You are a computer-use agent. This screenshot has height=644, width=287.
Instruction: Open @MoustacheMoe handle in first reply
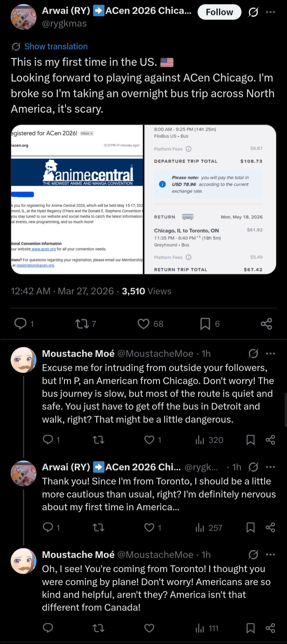coord(155,354)
